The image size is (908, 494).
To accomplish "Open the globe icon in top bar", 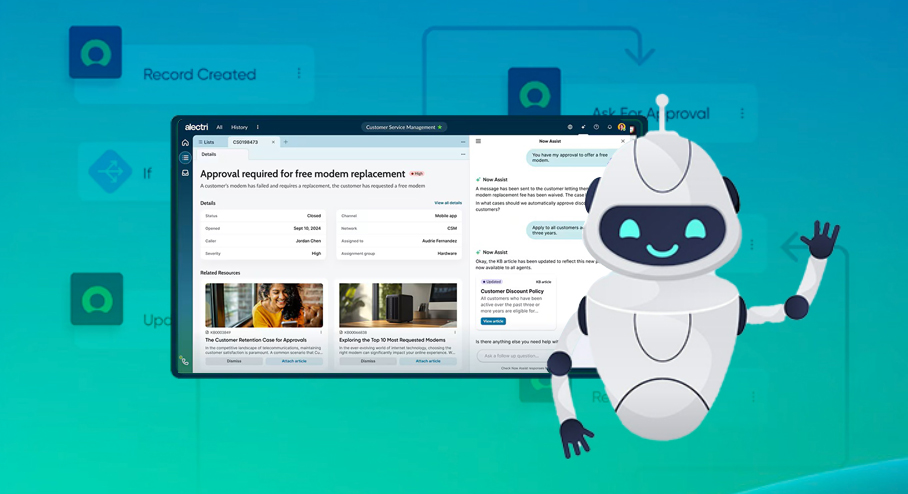I will click(570, 127).
